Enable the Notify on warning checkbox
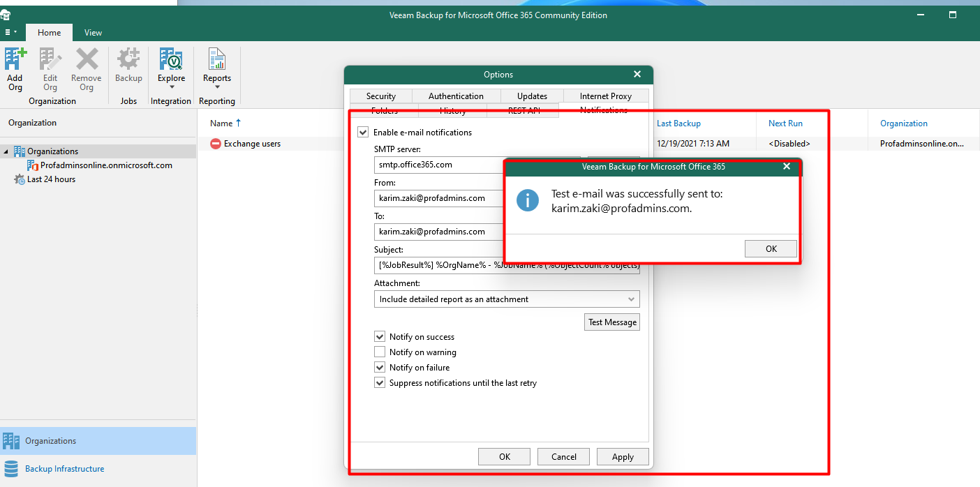Image resolution: width=980 pixels, height=487 pixels. [380, 352]
